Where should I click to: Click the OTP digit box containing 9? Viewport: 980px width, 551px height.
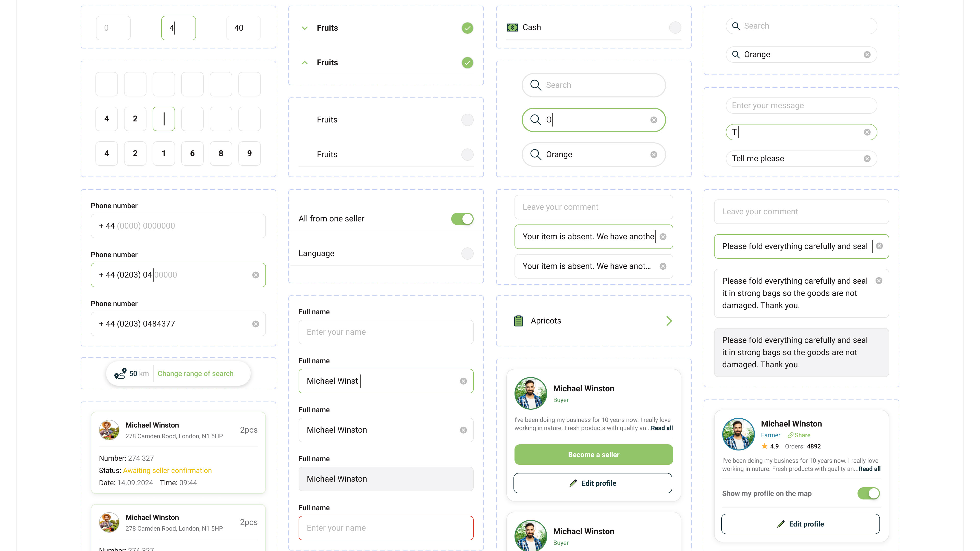tap(250, 153)
